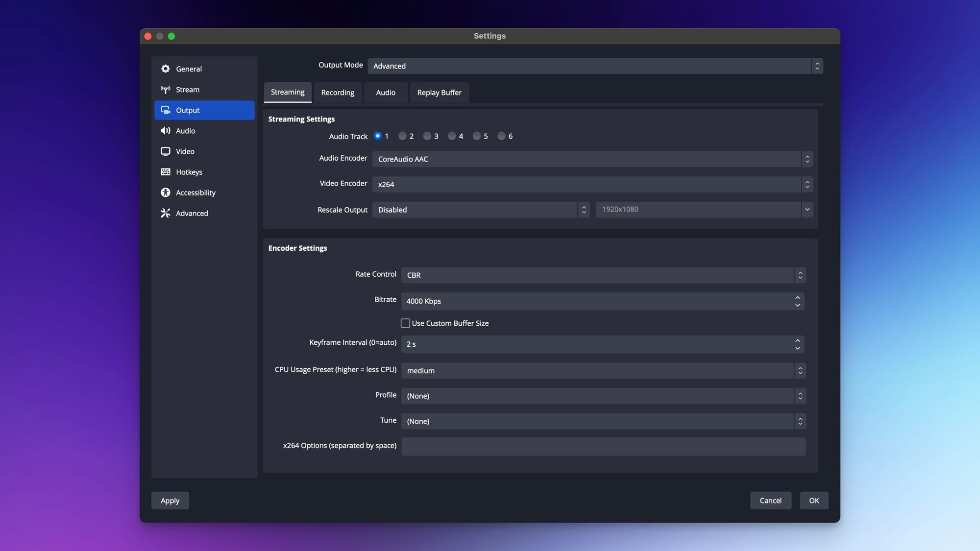
Task: Increase Bitrate using the up stepper
Action: click(x=797, y=298)
